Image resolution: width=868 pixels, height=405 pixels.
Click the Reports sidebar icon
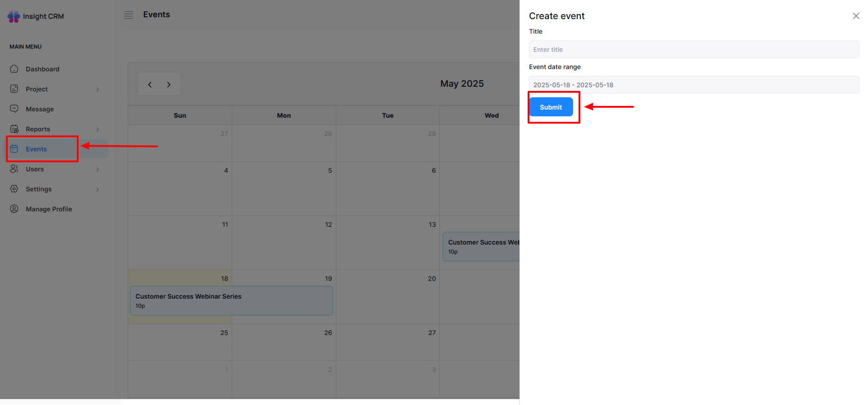[x=15, y=129]
